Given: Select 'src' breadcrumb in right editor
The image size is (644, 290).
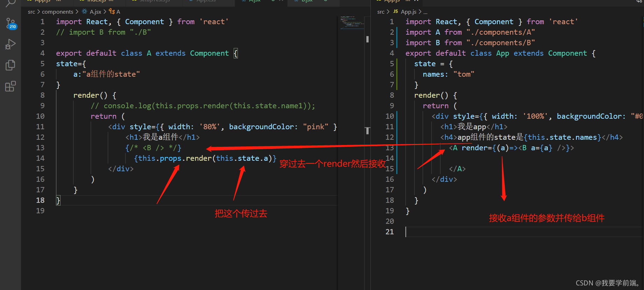Looking at the screenshot, I should [x=381, y=12].
